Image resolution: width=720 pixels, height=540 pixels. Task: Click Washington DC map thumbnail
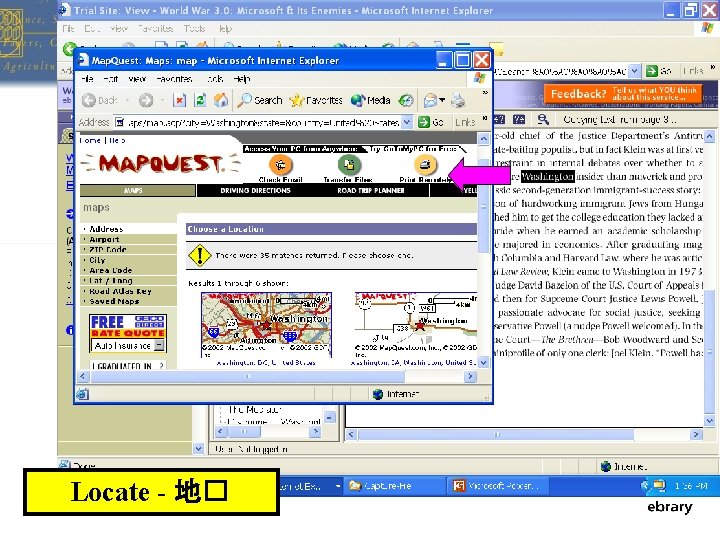tap(266, 325)
